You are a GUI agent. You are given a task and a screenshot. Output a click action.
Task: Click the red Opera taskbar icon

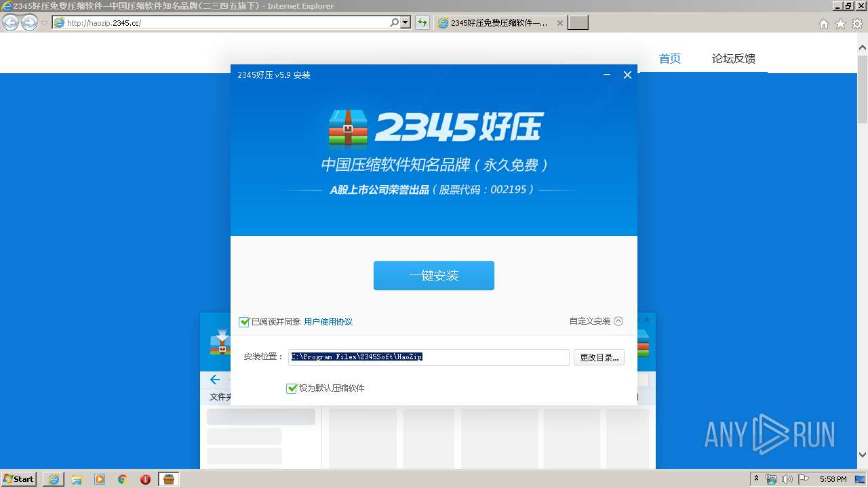(145, 479)
